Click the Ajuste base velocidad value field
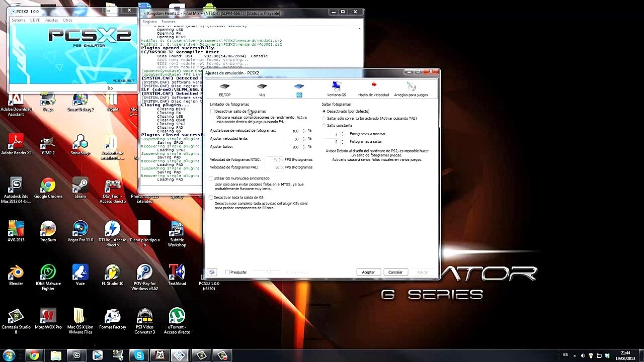 point(293,131)
